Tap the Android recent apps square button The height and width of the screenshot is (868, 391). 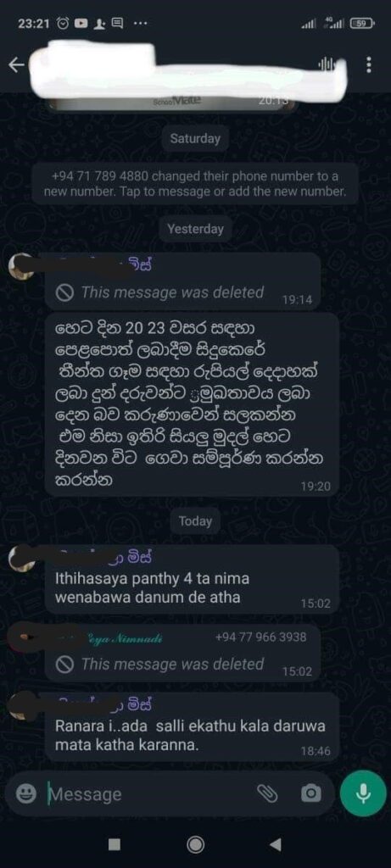tap(115, 844)
